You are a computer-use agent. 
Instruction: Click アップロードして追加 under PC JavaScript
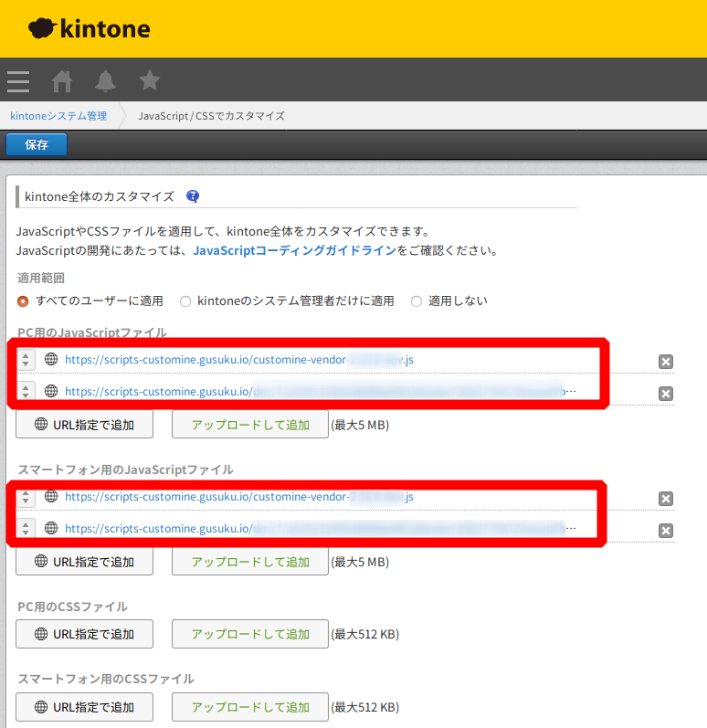pos(250,425)
